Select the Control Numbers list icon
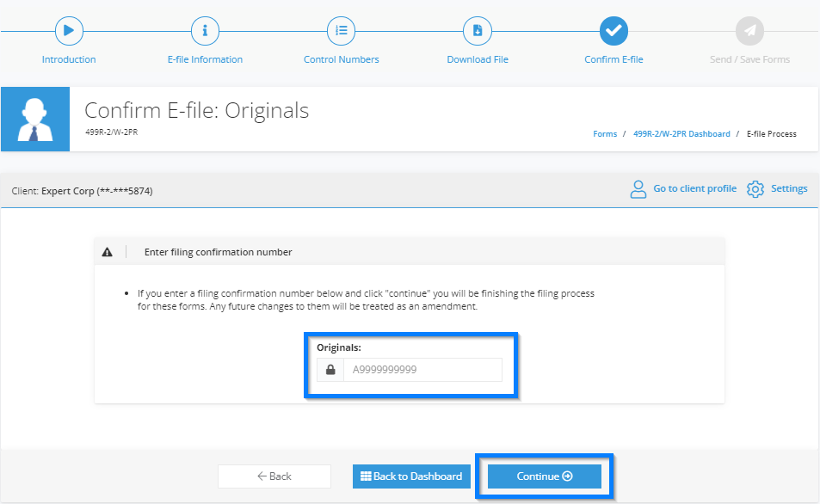Screen dimensions: 820x504 pyautogui.click(x=341, y=31)
